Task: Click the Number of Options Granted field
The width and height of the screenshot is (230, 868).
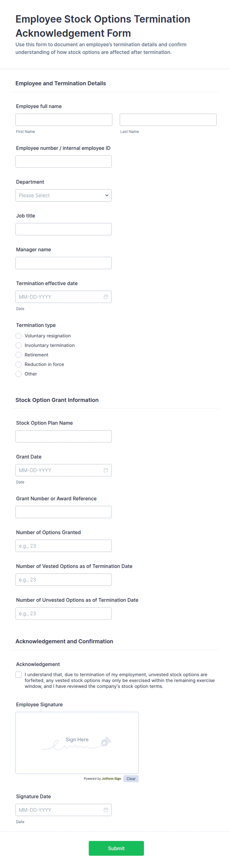Action: coord(64,546)
